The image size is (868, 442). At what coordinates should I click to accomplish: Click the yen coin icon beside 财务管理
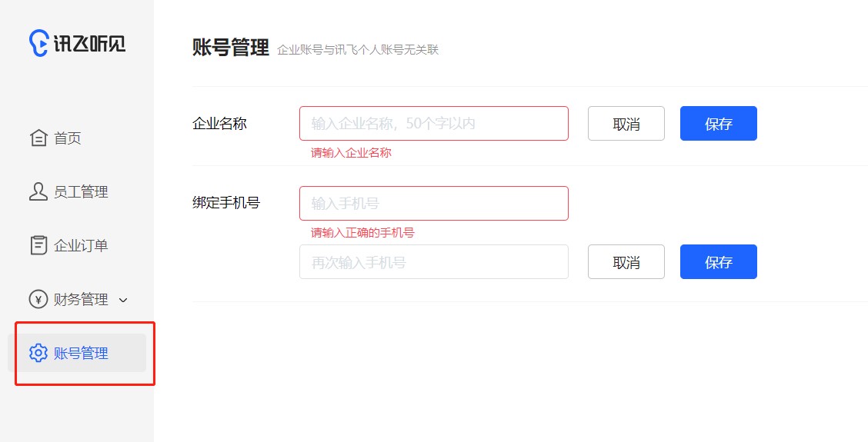[38, 299]
